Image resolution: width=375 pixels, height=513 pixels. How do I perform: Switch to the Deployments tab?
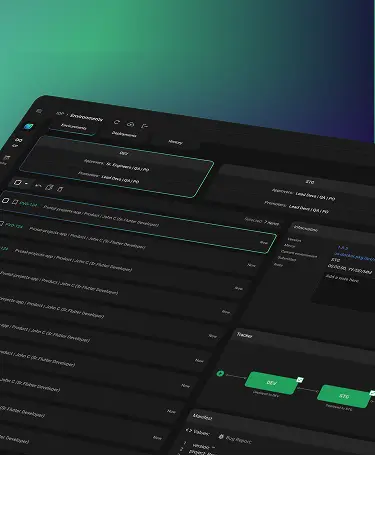tap(124, 134)
